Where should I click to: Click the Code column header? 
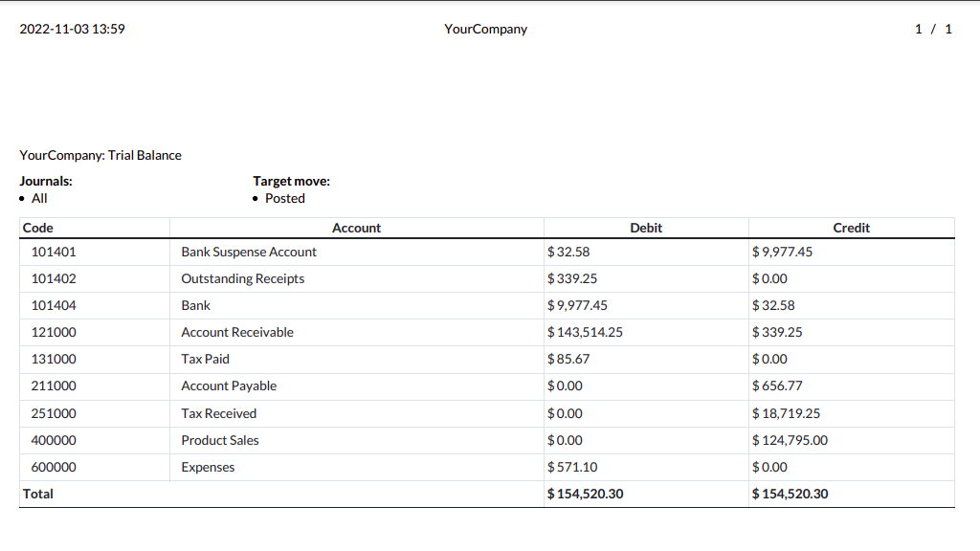pyautogui.click(x=38, y=228)
